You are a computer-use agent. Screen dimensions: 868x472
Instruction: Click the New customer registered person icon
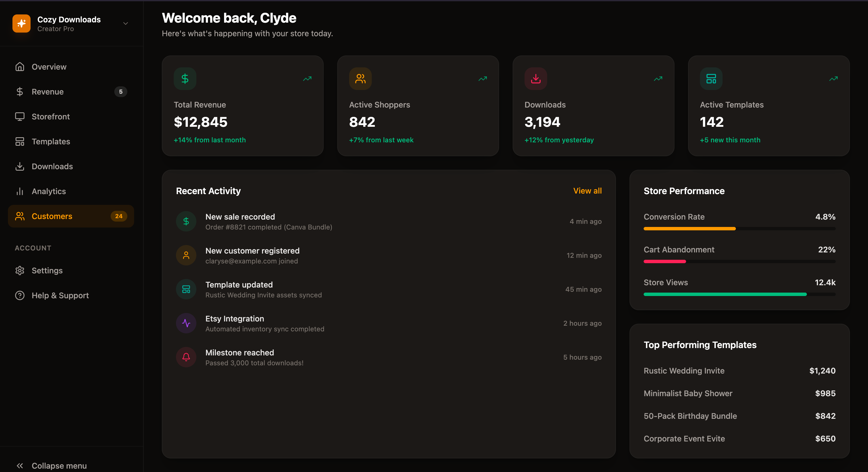186,255
